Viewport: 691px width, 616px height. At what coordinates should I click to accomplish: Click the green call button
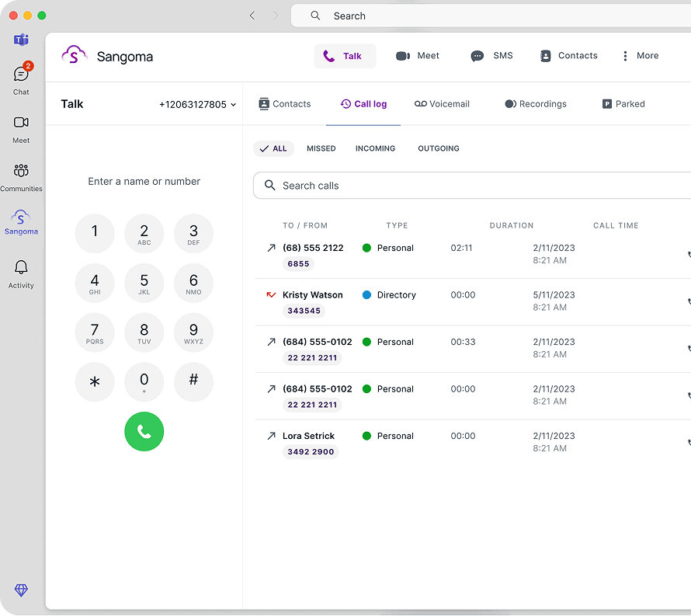[144, 432]
